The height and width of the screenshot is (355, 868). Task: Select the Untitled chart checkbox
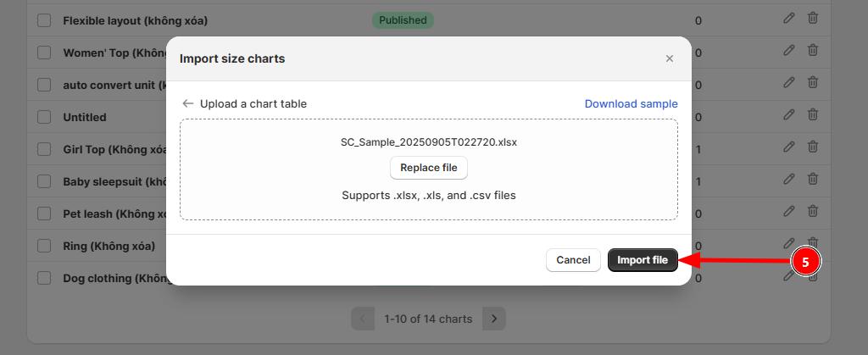tap(44, 117)
